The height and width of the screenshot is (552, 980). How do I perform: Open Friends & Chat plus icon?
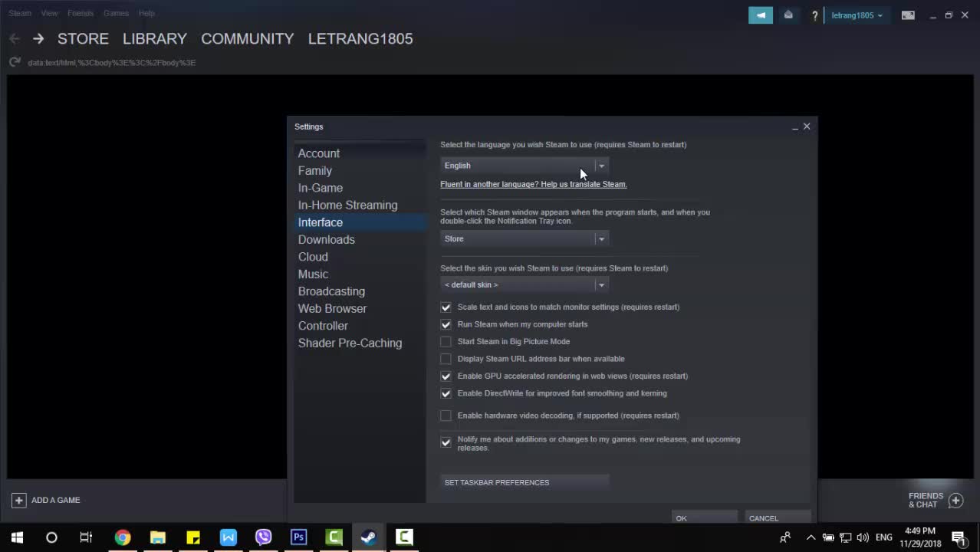[x=955, y=501]
